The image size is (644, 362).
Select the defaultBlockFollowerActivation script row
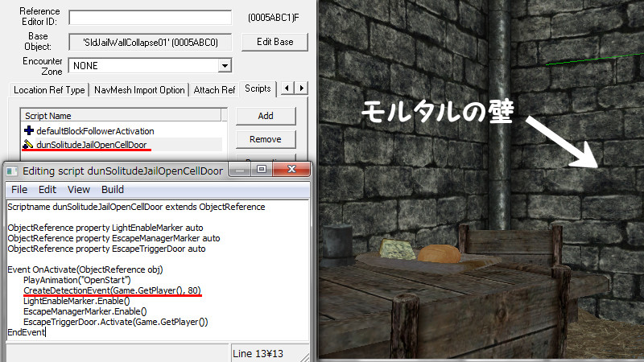tap(122, 131)
